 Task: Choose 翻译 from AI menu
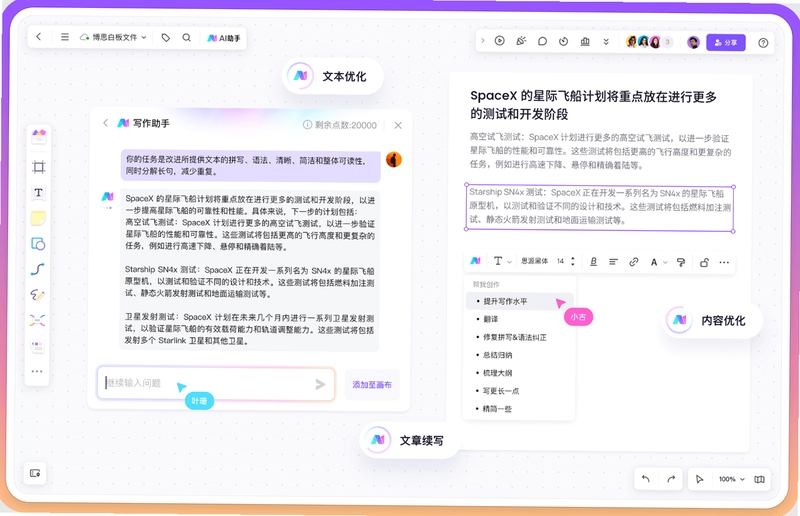coord(519,319)
